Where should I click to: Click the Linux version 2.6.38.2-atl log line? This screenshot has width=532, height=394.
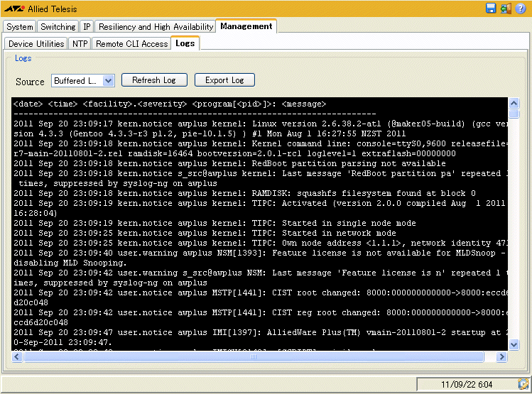tap(260, 128)
